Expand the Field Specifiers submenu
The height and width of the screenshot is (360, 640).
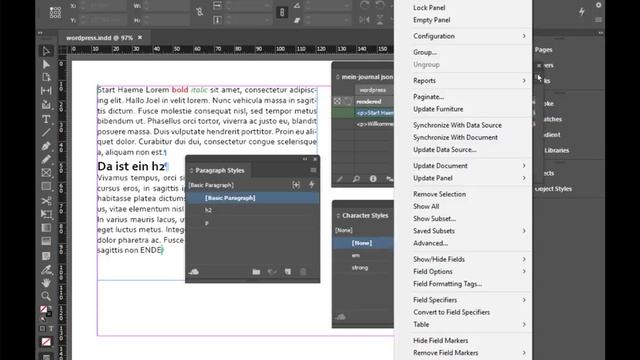tap(469, 300)
